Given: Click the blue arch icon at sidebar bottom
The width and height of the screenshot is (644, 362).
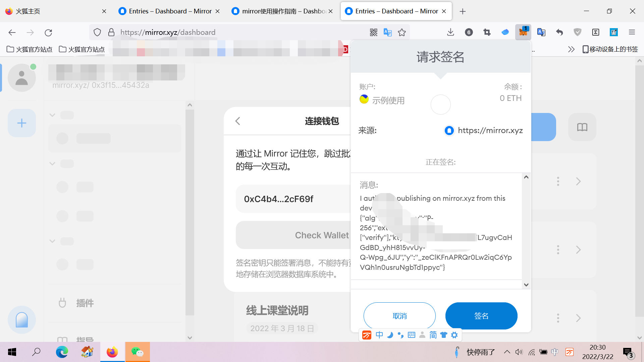Looking at the screenshot, I should pos(22,319).
